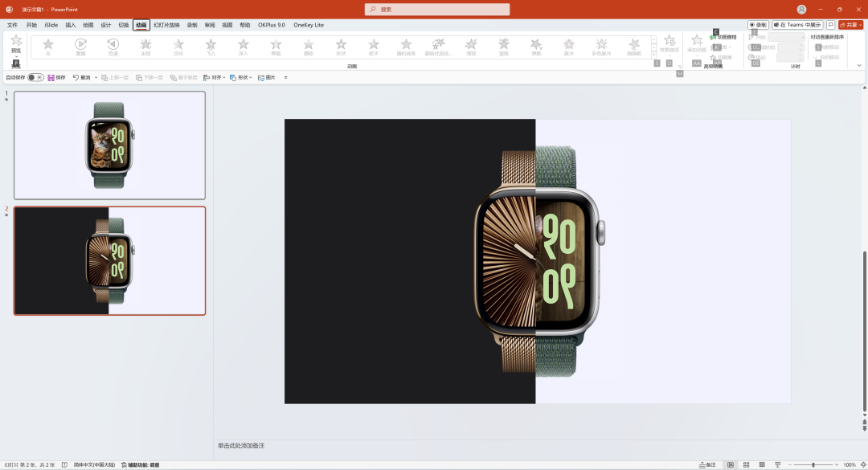Open the OKPlus 9.0 tab
Image resolution: width=868 pixels, height=470 pixels.
(x=272, y=25)
